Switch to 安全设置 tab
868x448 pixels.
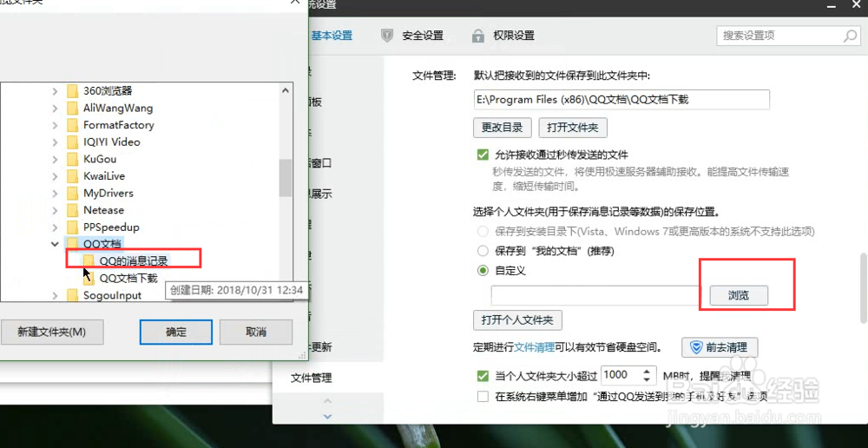click(423, 36)
